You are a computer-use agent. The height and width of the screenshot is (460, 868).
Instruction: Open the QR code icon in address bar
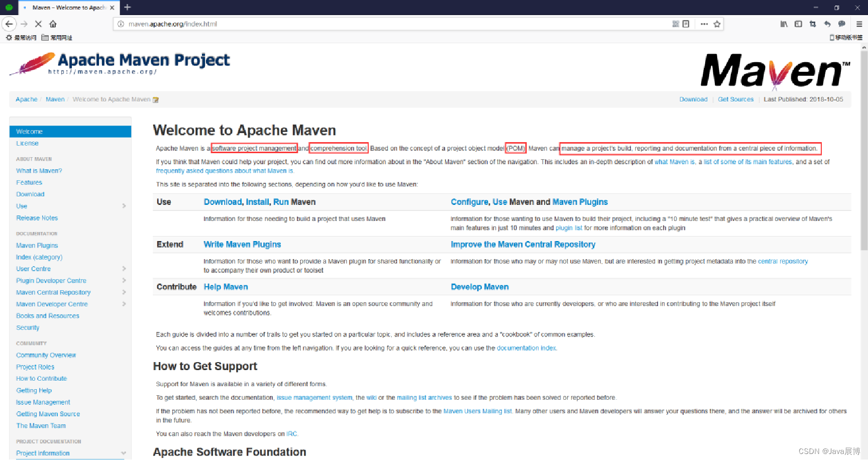click(676, 24)
